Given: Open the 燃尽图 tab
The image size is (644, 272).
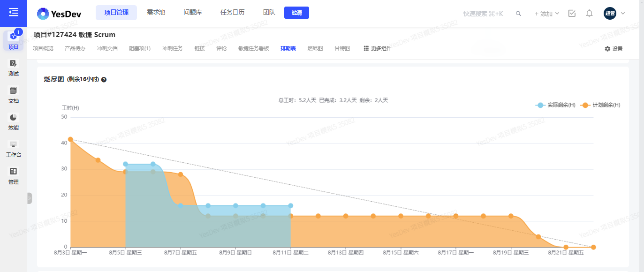Looking at the screenshot, I should [x=315, y=48].
